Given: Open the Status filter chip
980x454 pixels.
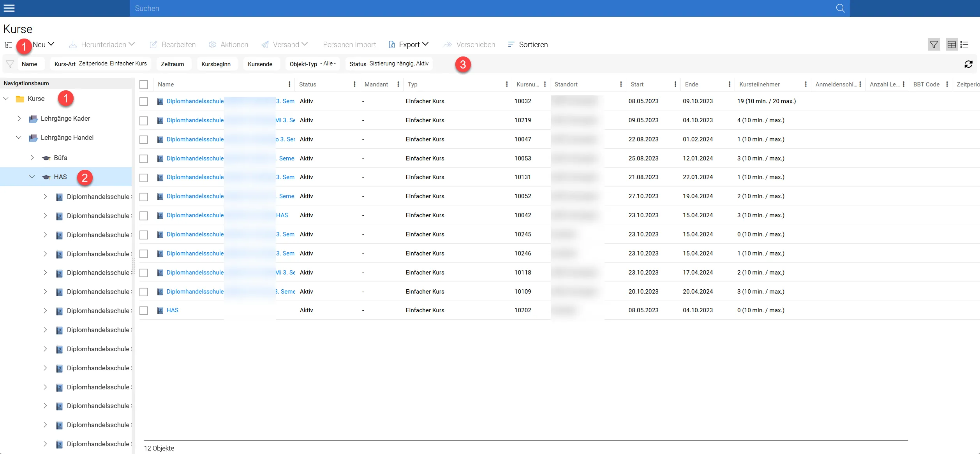Looking at the screenshot, I should click(x=389, y=64).
